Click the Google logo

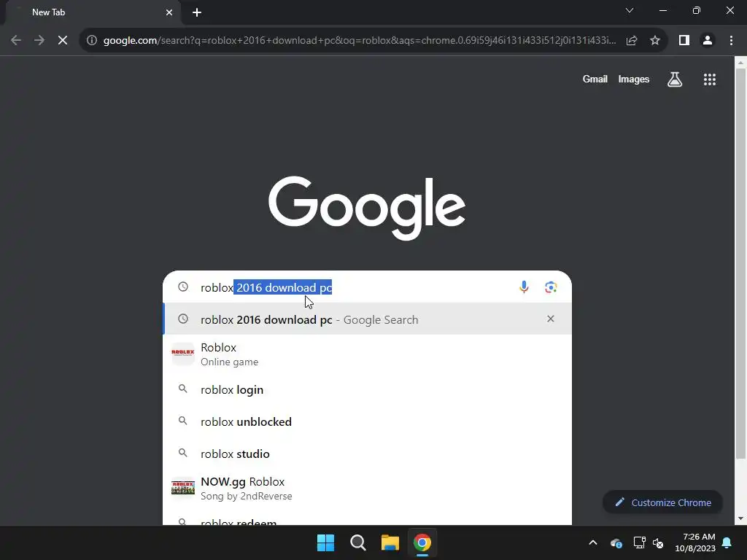[367, 208]
